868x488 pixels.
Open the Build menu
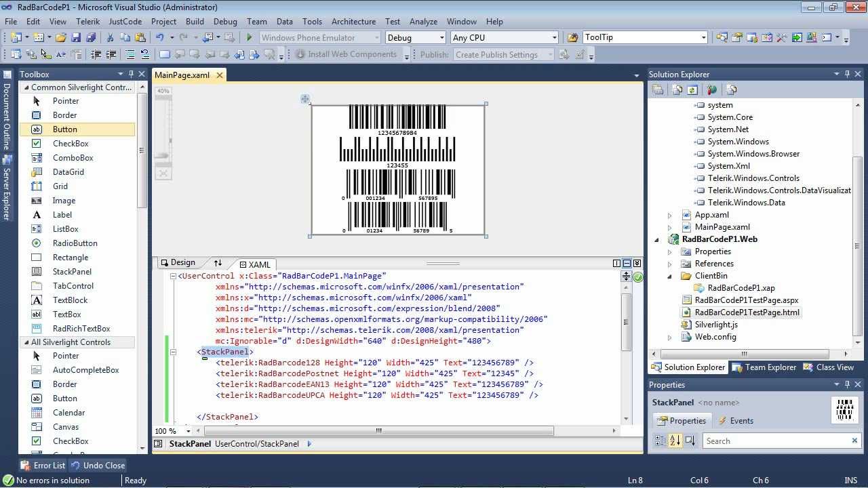click(x=195, y=22)
